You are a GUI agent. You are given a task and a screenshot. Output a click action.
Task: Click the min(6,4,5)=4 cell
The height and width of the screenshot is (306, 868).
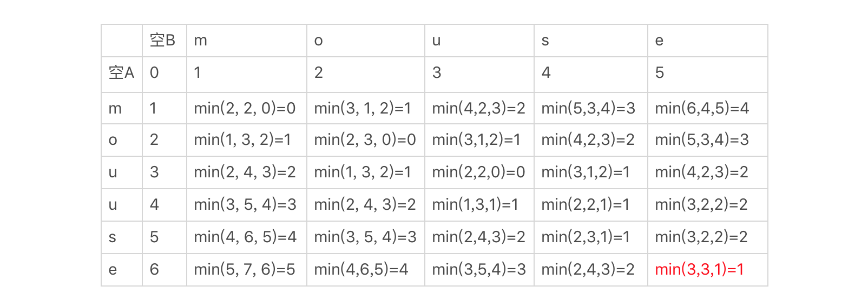click(702, 109)
